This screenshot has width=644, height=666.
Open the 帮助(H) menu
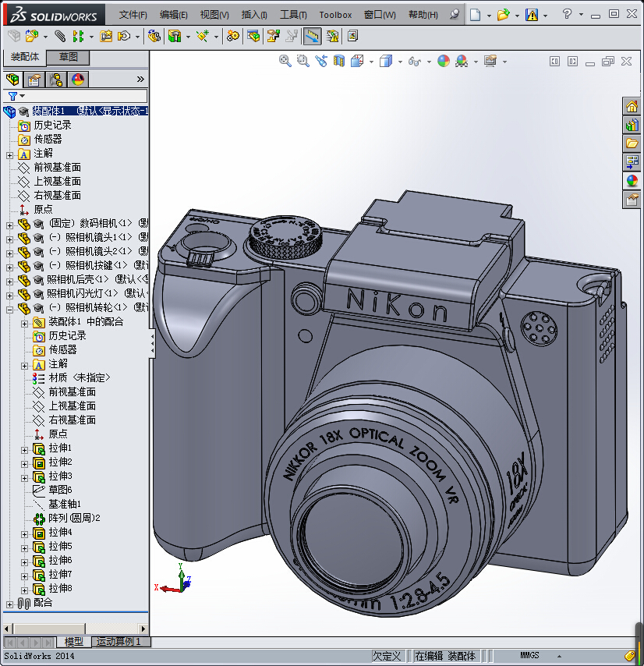(x=423, y=15)
